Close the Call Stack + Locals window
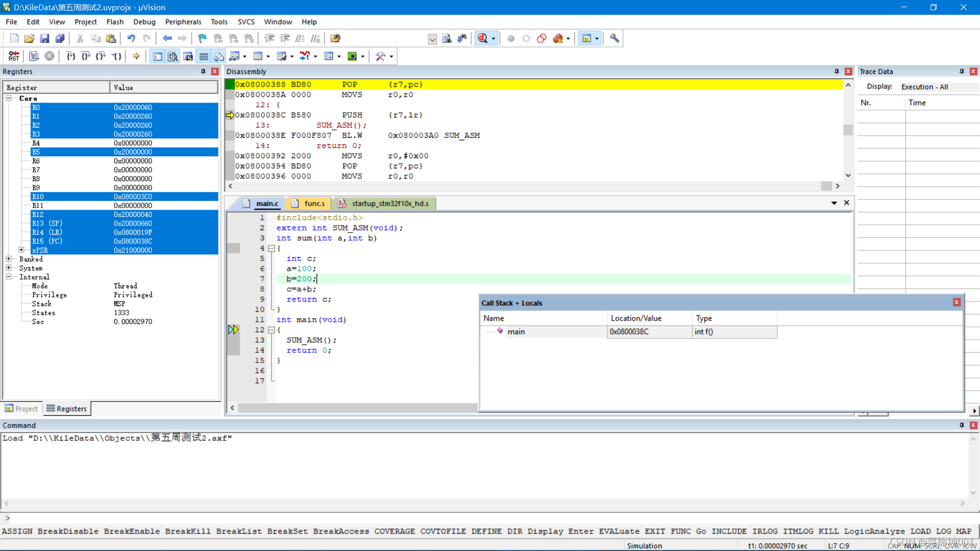The height and width of the screenshot is (551, 980). tap(957, 303)
